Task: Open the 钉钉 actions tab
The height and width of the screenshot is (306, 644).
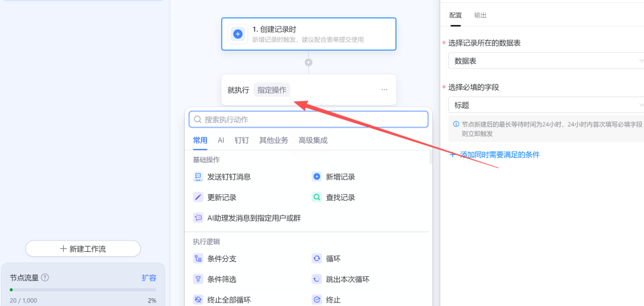Action: point(241,140)
